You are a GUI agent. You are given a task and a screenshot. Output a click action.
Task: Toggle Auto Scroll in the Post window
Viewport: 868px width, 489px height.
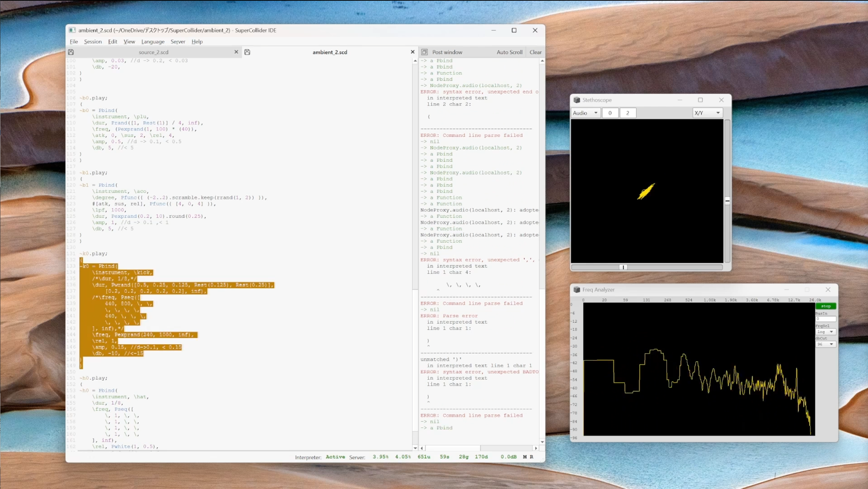pyautogui.click(x=509, y=52)
